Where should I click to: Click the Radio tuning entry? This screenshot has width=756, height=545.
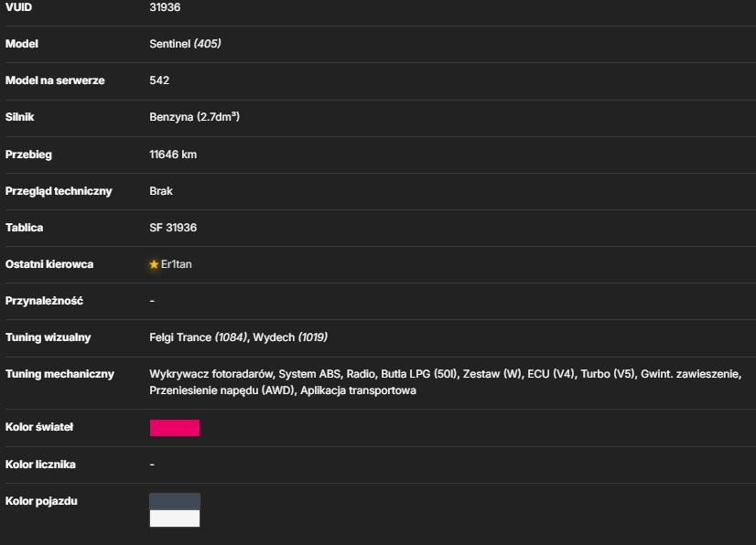pyautogui.click(x=361, y=374)
